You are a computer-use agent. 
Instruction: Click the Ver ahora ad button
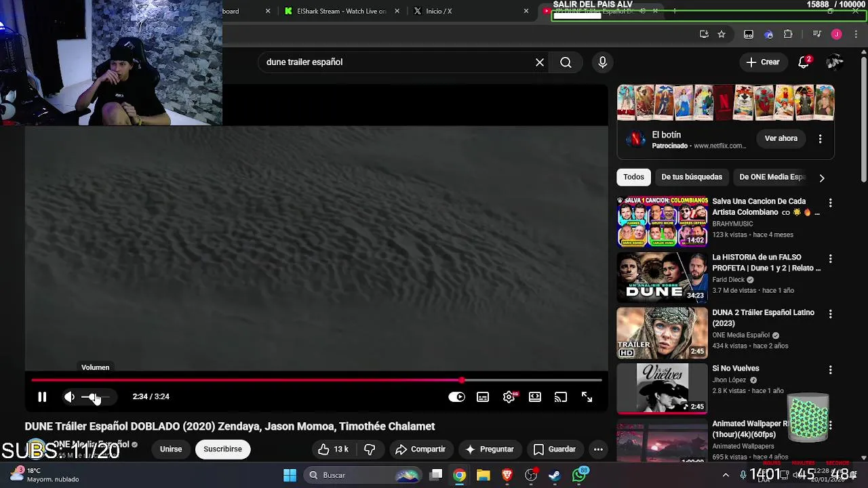781,138
